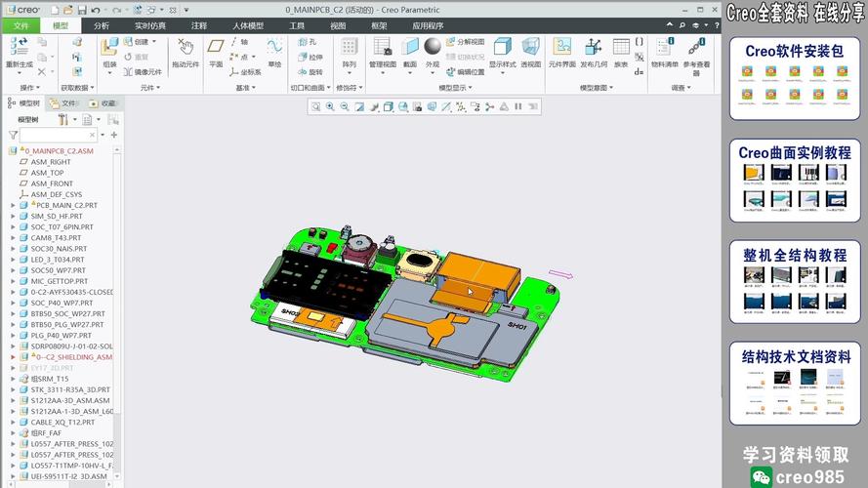
Task: Expand the Datum (基准) group dropdown
Action: 246,88
